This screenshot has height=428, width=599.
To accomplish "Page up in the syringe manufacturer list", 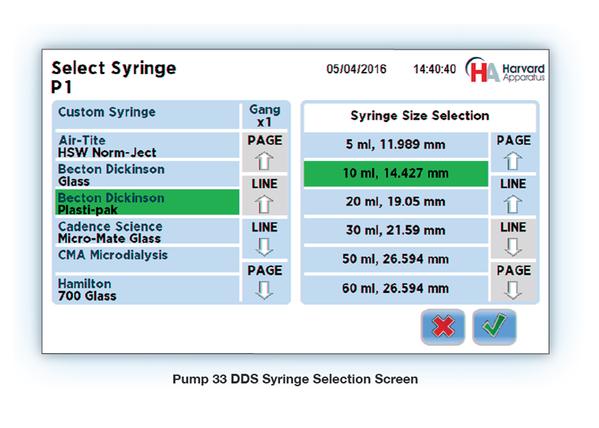I will pos(265,152).
